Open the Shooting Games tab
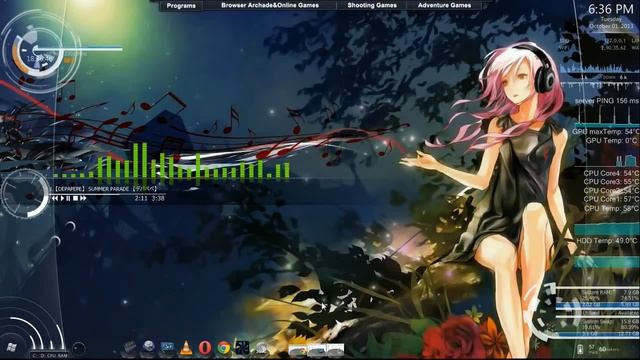The image size is (640, 360). pos(372,6)
